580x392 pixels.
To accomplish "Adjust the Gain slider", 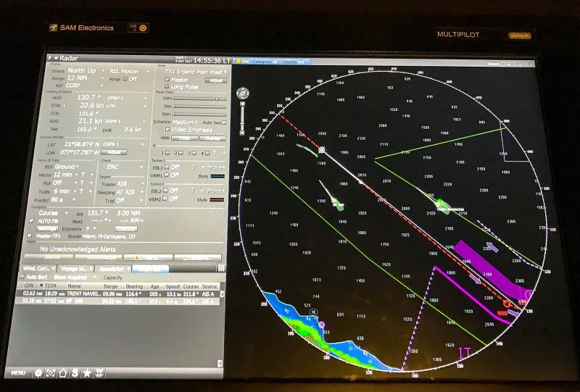I will coord(200,99).
